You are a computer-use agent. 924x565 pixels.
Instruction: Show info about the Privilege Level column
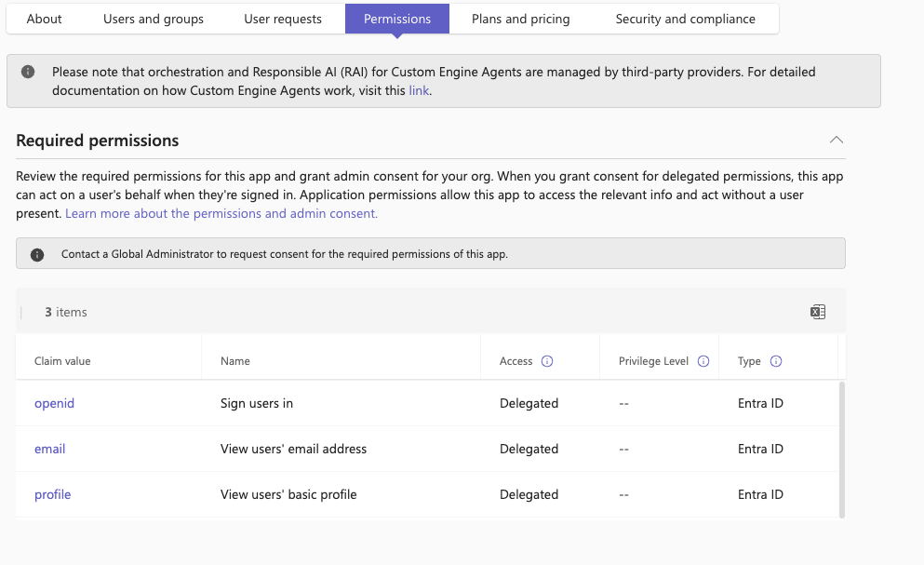tap(703, 361)
